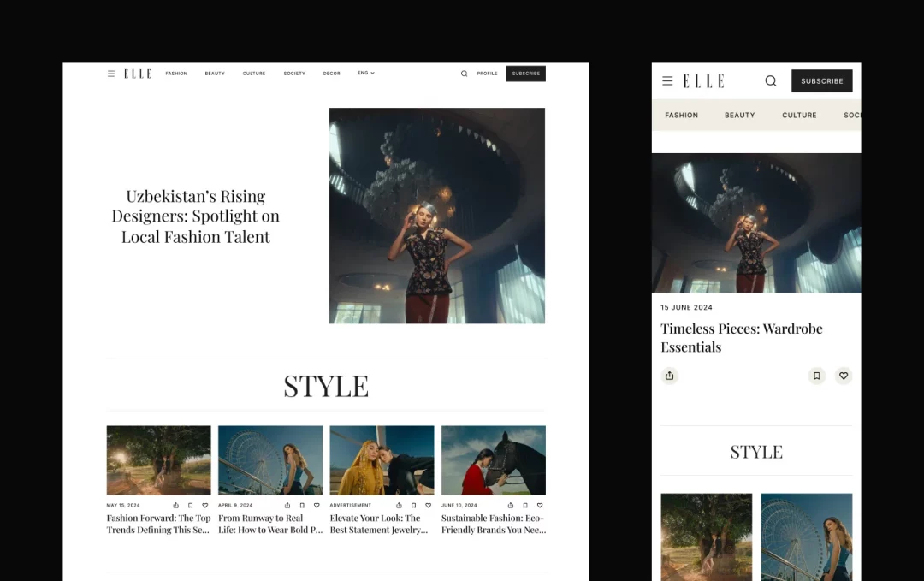Screen dimensions: 924x581
Task: Click the ELLE logo in desktop view
Action: pyautogui.click(x=137, y=74)
